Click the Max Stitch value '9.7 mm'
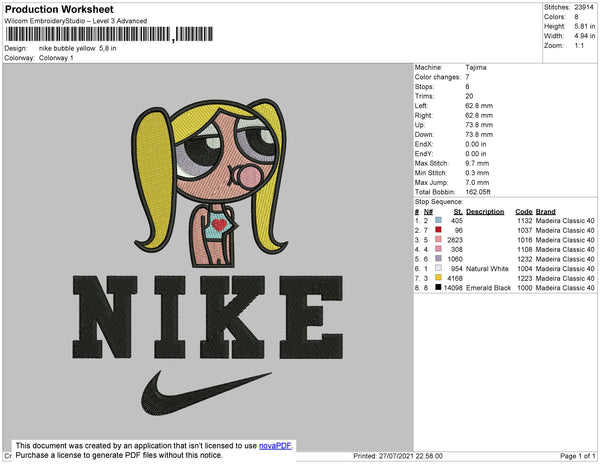Viewport: 600px width, 464px height. (x=477, y=163)
